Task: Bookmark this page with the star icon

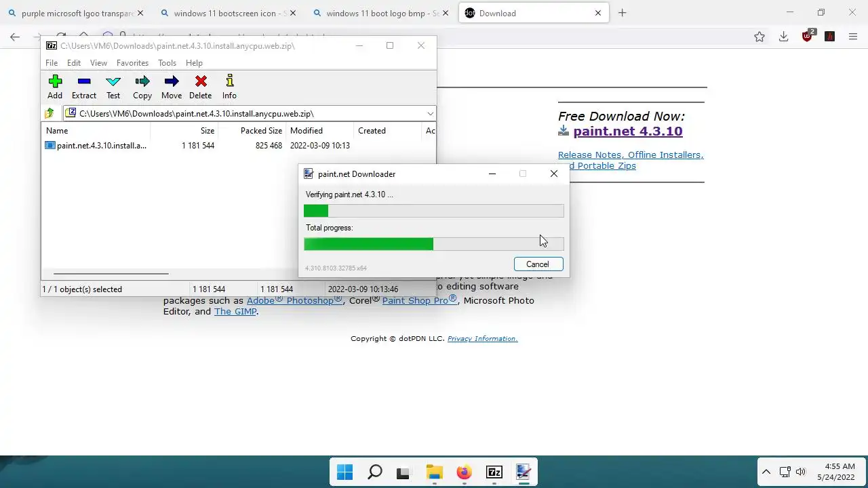Action: tap(759, 37)
